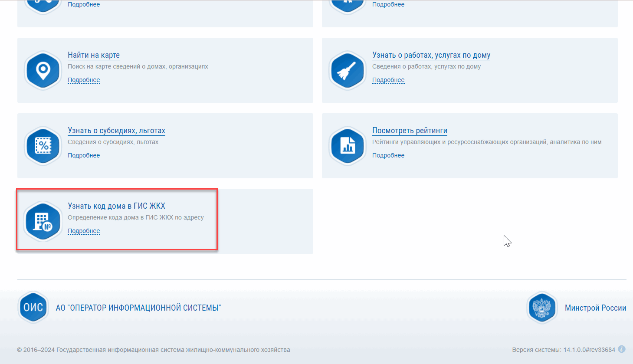Click the map pin hexagon icon
The width and height of the screenshot is (633, 364).
click(43, 70)
